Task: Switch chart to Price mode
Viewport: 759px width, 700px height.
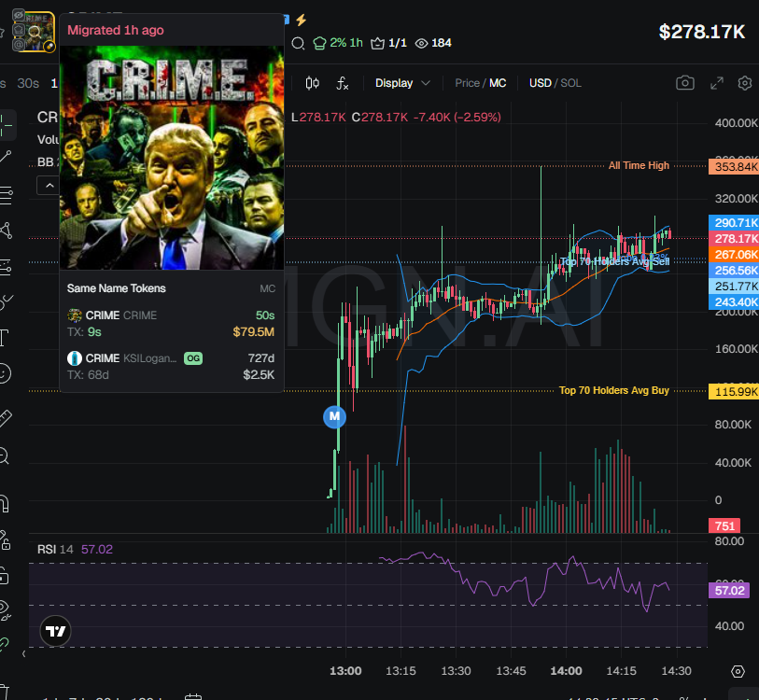Action: [x=467, y=83]
